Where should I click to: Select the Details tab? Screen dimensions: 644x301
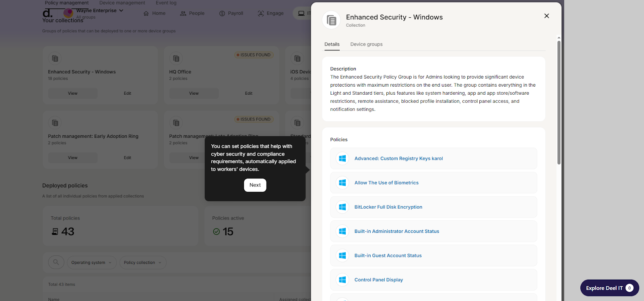pos(332,44)
